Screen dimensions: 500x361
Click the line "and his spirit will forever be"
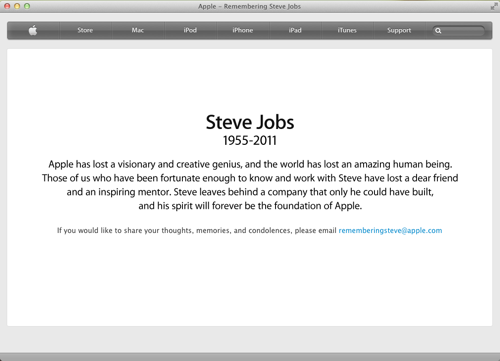tap(250, 206)
